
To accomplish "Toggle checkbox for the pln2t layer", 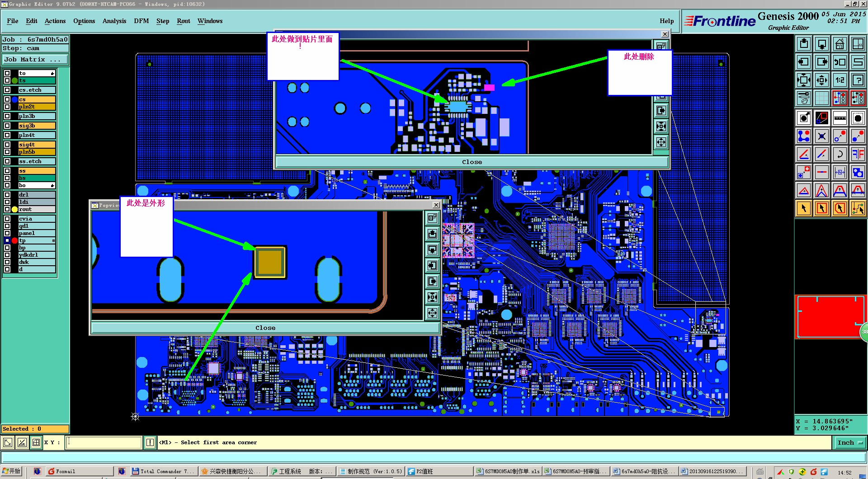I will tap(7, 107).
